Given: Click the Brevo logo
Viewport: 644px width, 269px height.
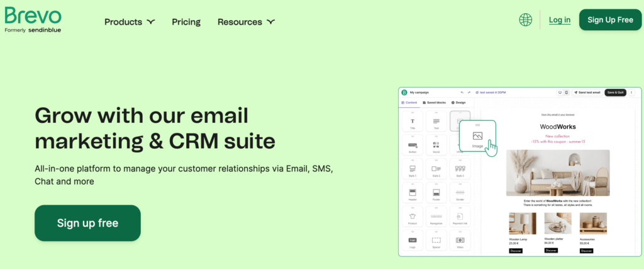Looking at the screenshot, I should point(33,16).
